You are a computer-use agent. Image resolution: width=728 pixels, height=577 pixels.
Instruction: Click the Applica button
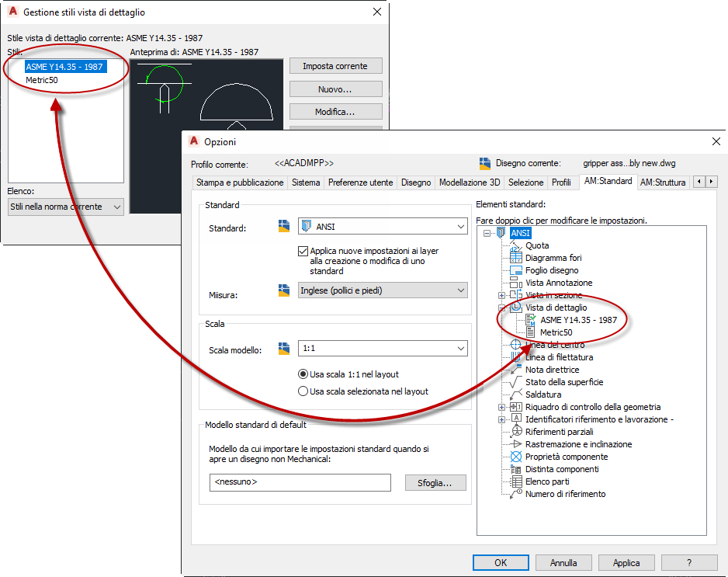(x=626, y=562)
